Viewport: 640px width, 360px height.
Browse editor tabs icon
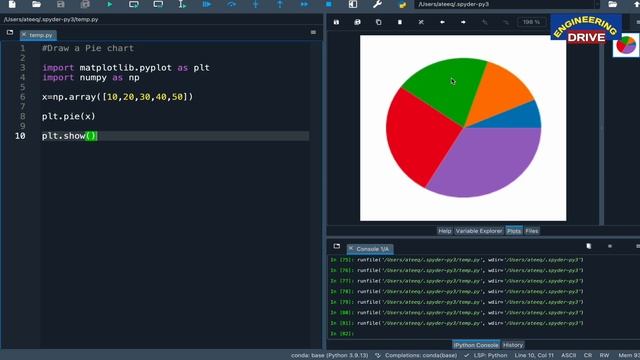(x=10, y=32)
